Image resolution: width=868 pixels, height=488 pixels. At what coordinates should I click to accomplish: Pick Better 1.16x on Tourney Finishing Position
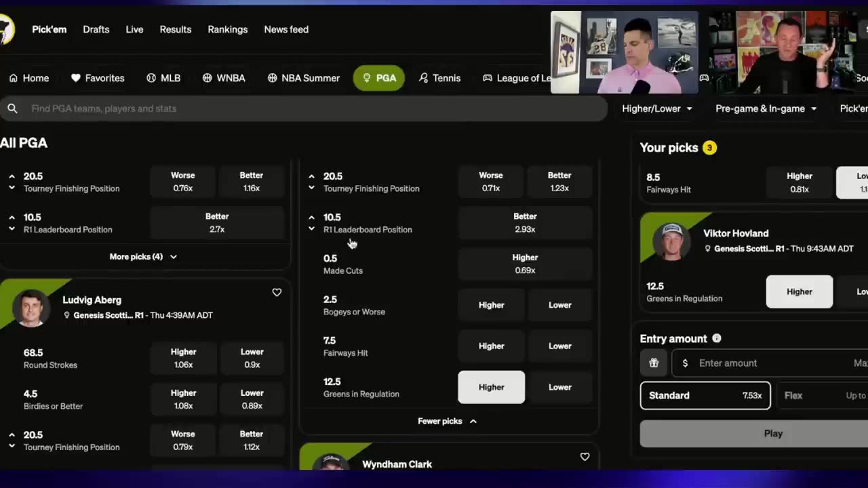252,182
